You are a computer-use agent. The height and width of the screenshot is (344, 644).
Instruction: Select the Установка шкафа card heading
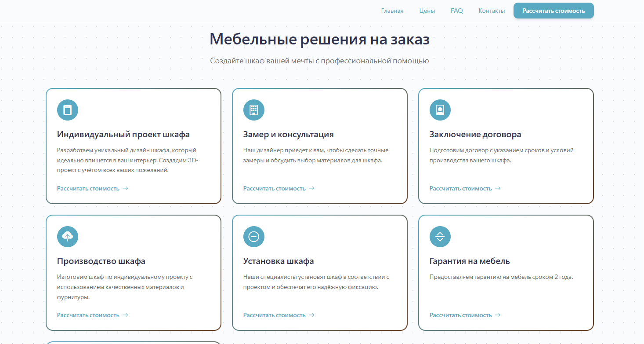point(279,261)
